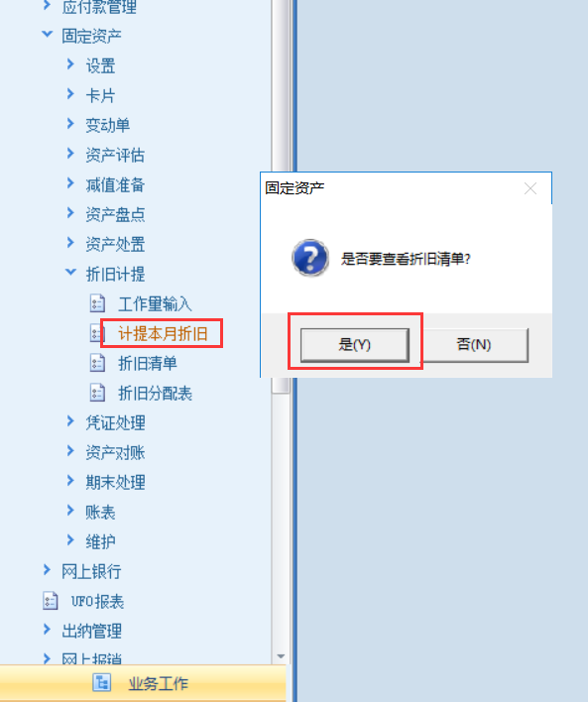
Task: Click the 否(N) button
Action: pos(474,345)
